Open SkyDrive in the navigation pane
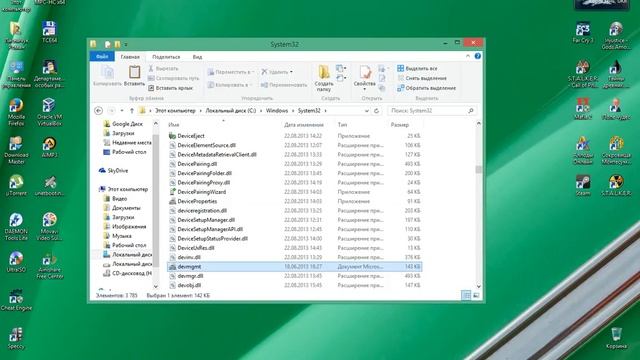This screenshot has height=360, width=640. coord(118,171)
